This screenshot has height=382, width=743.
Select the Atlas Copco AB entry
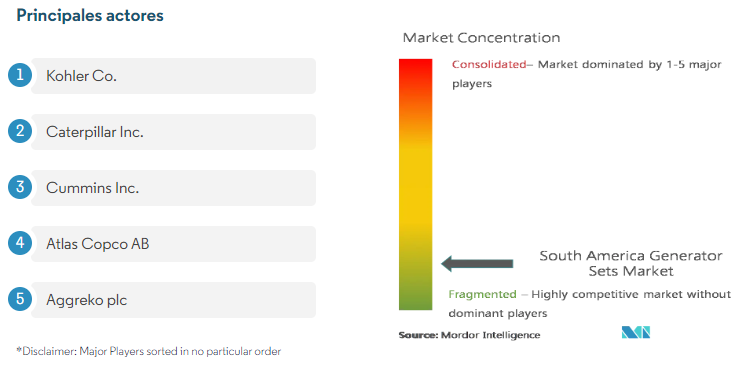pyautogui.click(x=173, y=244)
